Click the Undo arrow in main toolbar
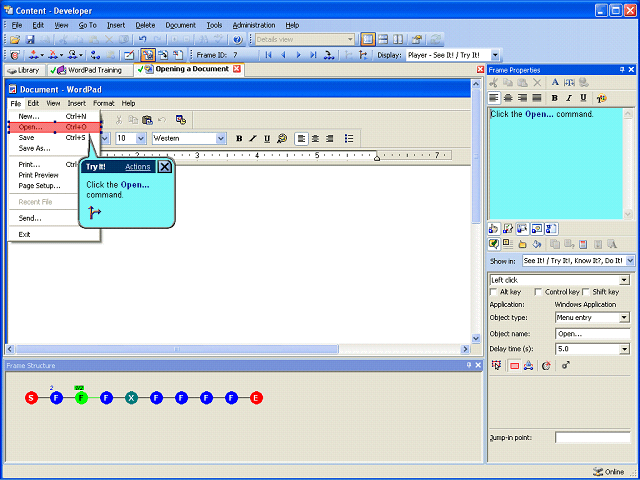The image size is (640, 480). coord(142,40)
